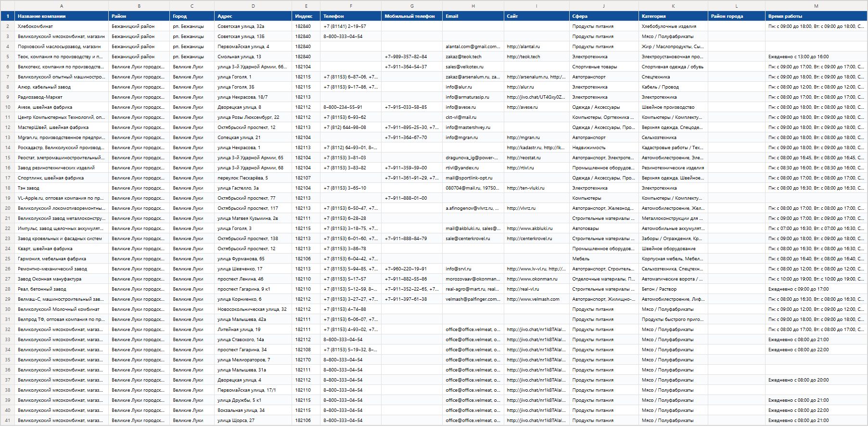Select the 'улица Розы Люксембург, 22' cell
This screenshot has width=868, height=434.
[253, 117]
